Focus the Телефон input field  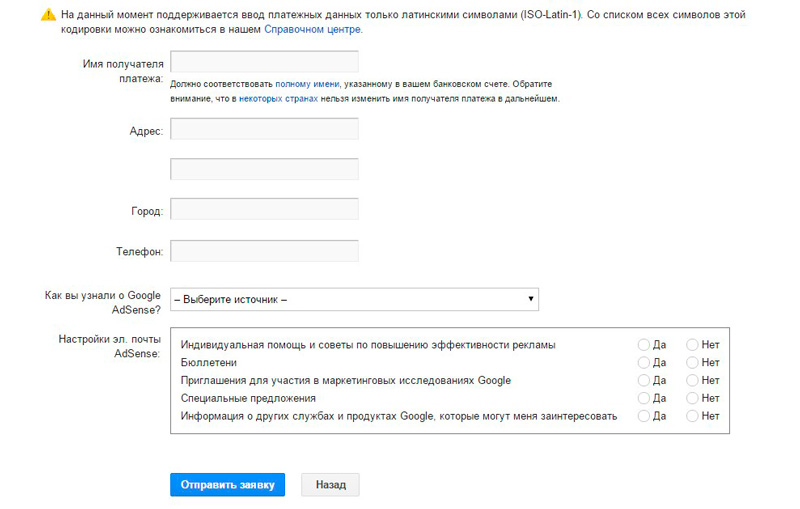(264, 250)
